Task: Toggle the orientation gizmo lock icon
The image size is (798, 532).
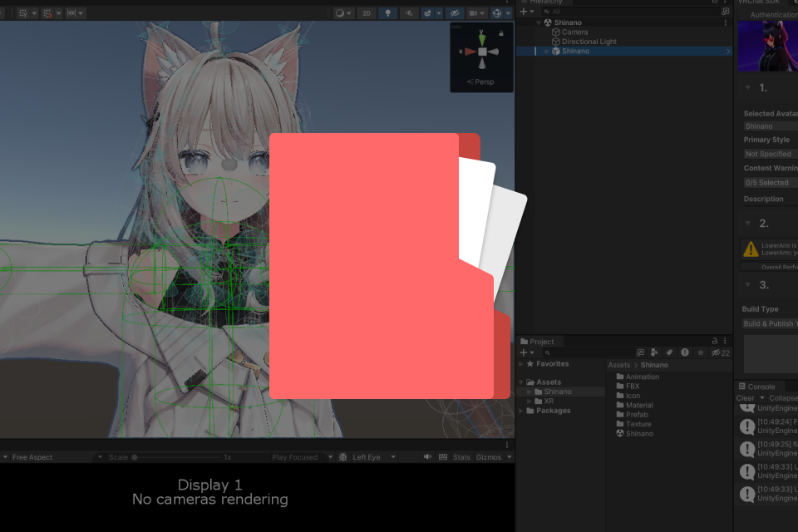Action: (501, 33)
